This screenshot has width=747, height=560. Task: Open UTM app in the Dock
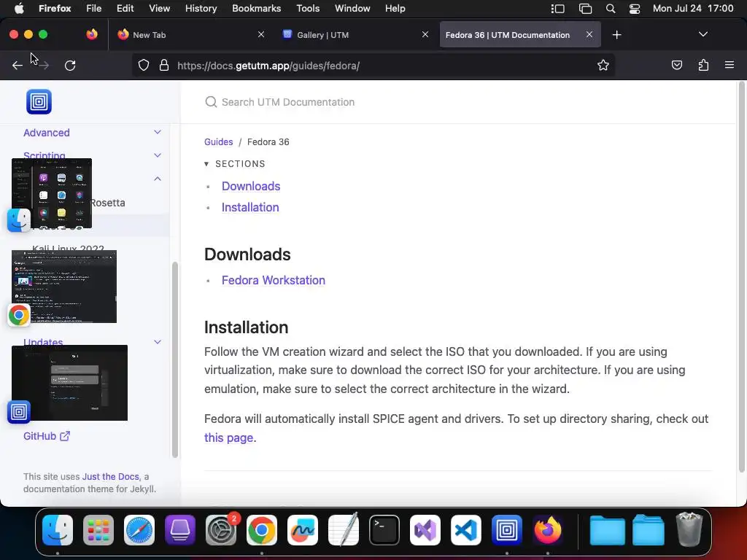507,530
